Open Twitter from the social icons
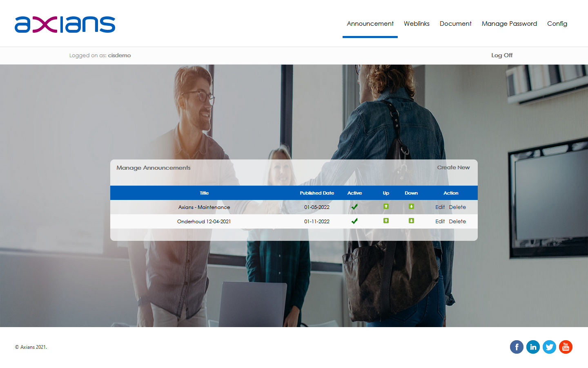The image size is (588, 368). (x=549, y=347)
